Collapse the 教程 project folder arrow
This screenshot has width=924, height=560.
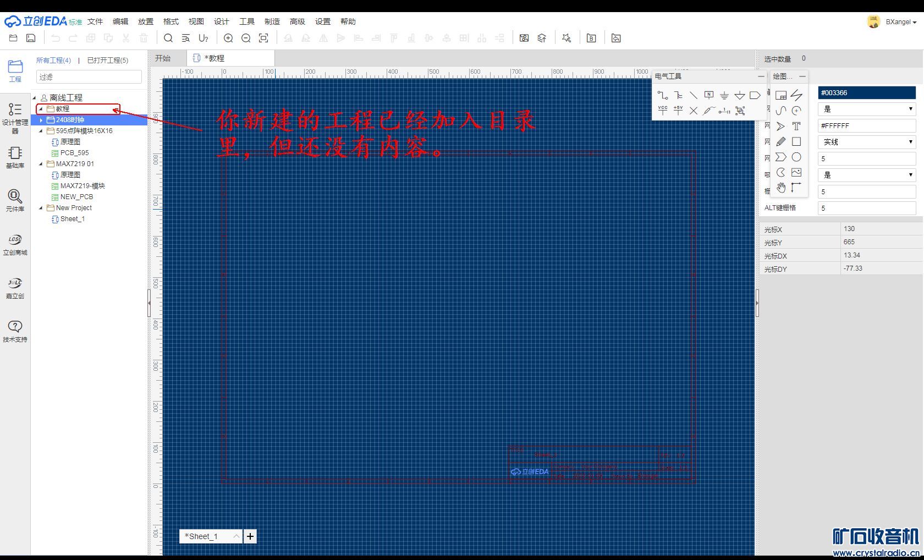[x=41, y=109]
